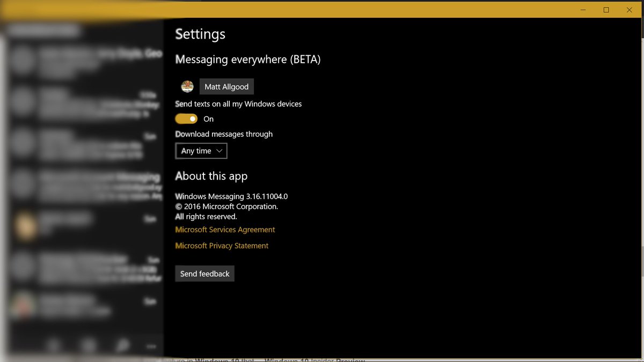Screen dimensions: 644x362
Task: Click the chevron beside Any time
Action: coord(219,151)
